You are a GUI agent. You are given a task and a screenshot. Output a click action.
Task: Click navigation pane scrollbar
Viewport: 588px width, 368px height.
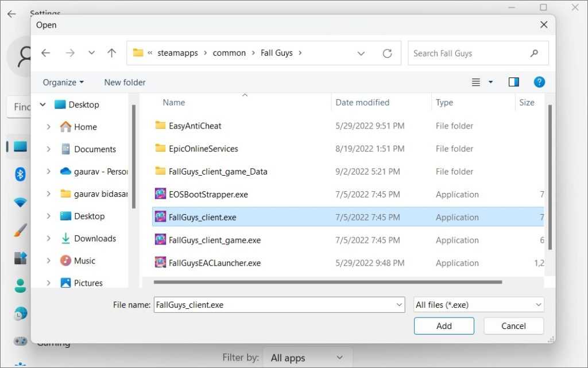(133, 156)
